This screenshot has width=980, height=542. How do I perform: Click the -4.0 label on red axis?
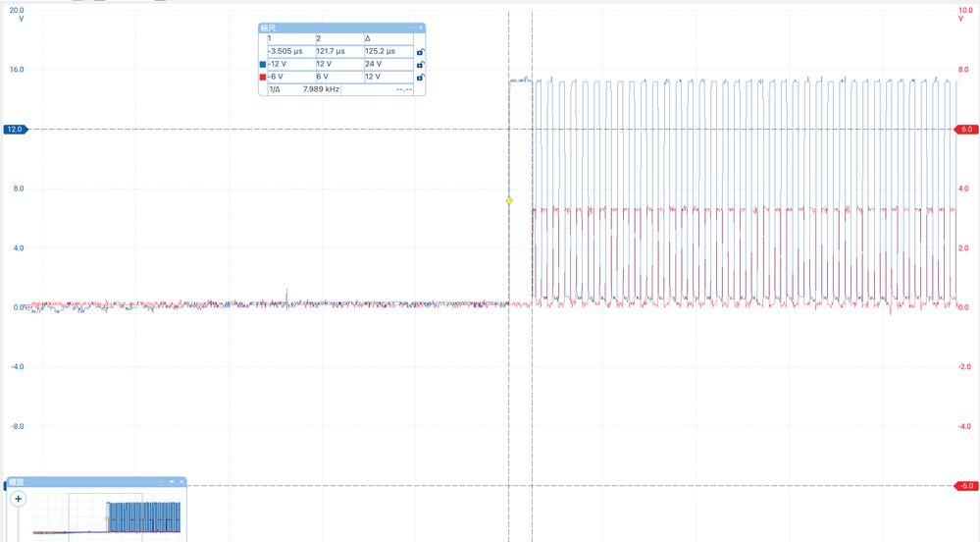[x=963, y=426]
